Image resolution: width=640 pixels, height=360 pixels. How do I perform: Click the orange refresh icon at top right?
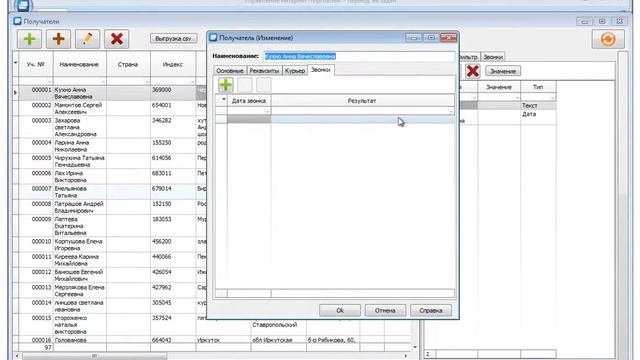pos(608,39)
